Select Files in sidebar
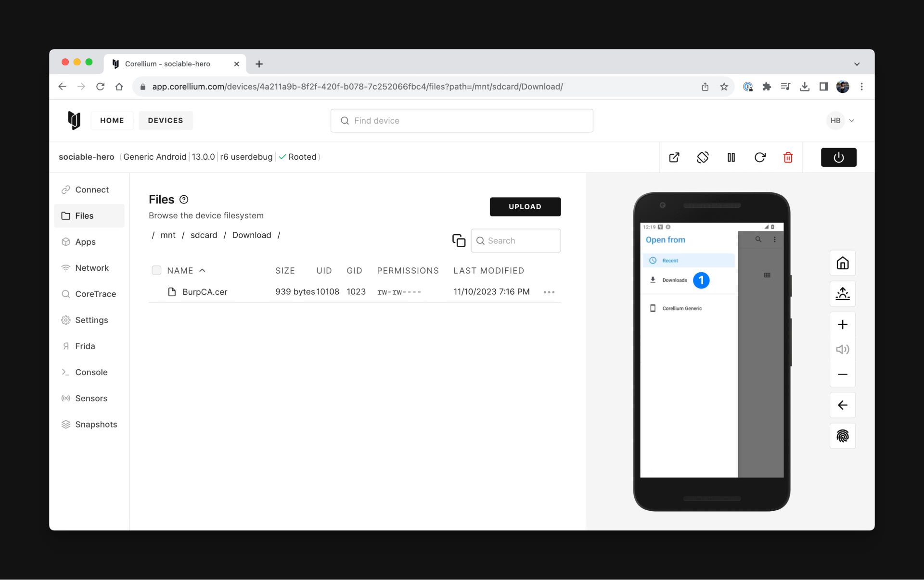Screen dimensions: 924x580 click(x=90, y=215)
